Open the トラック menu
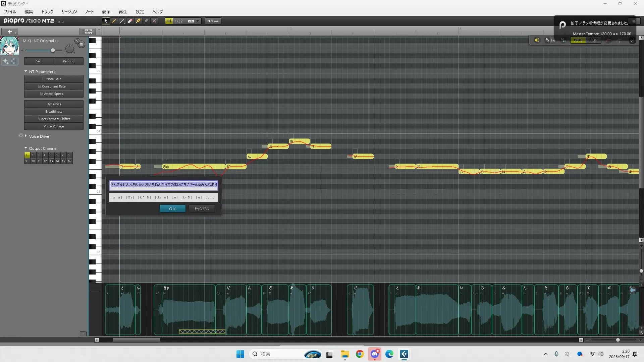Screen dimensions: 644x362 (x=47, y=11)
